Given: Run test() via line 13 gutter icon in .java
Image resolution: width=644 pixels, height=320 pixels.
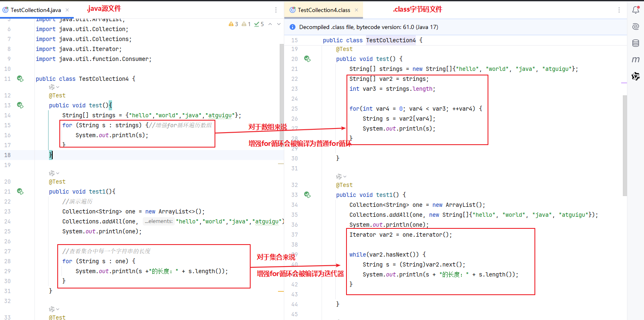Looking at the screenshot, I should [20, 105].
